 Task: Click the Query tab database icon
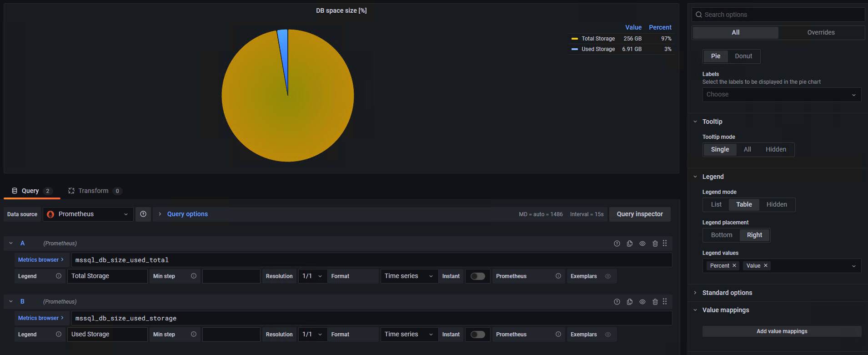click(15, 191)
